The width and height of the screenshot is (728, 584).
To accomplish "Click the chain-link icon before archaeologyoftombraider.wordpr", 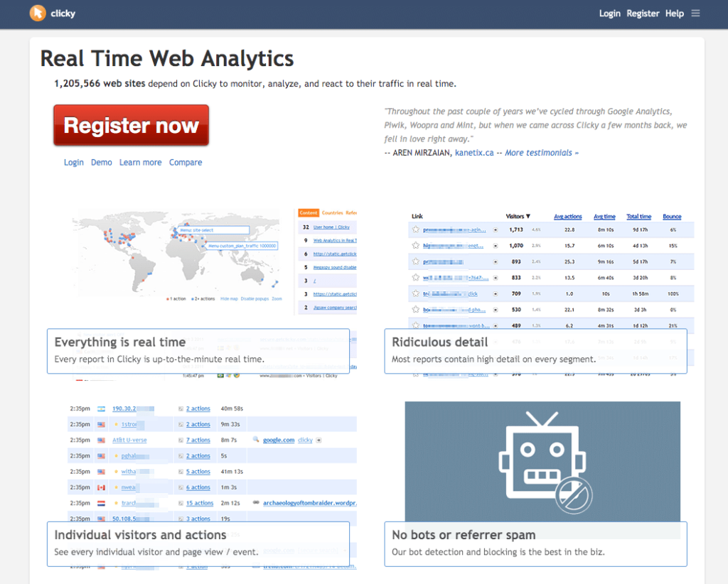I will pos(256,502).
